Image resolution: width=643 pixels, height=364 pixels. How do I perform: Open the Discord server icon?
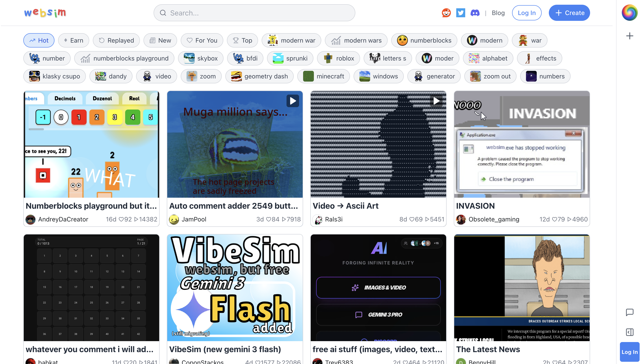475,13
